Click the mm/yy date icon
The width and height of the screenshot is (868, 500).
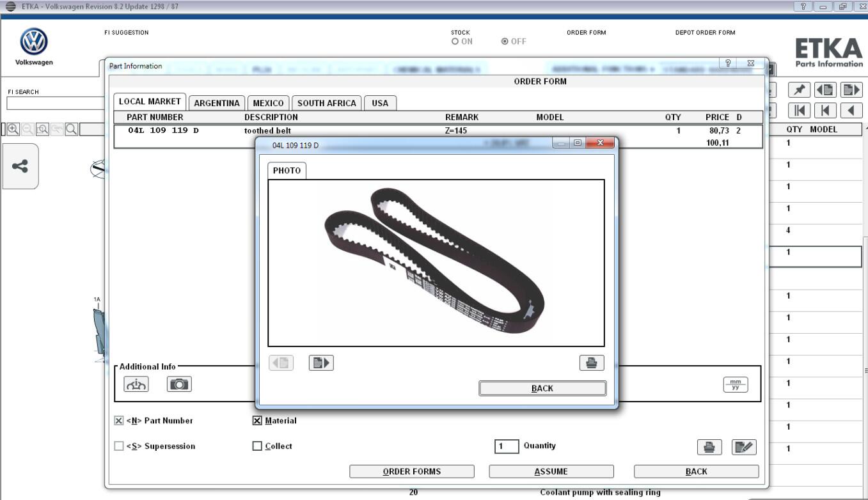pos(735,384)
